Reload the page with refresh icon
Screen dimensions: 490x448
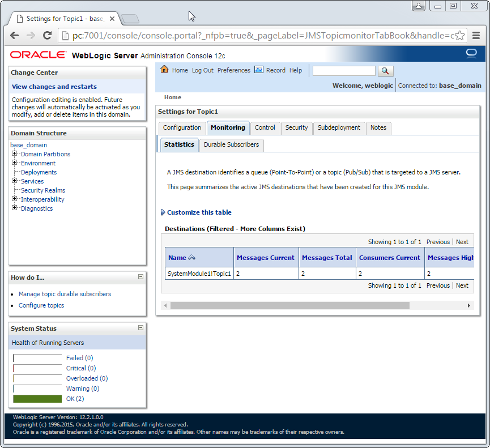coord(47,35)
